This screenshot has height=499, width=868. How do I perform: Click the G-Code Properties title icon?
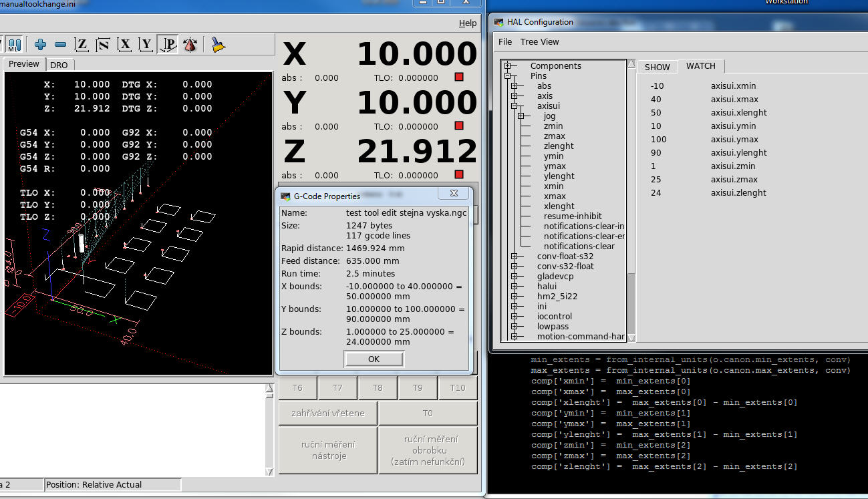pyautogui.click(x=285, y=196)
